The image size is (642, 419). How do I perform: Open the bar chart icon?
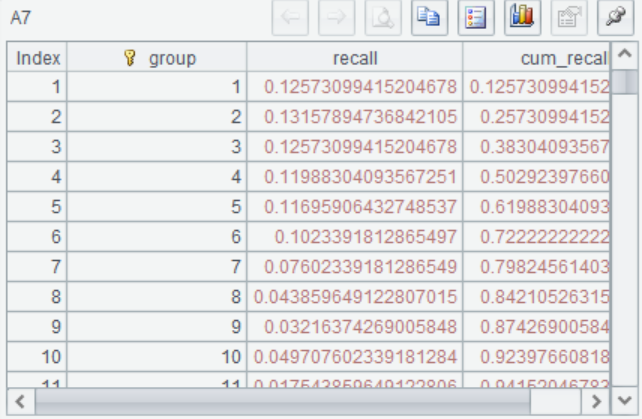point(522,17)
